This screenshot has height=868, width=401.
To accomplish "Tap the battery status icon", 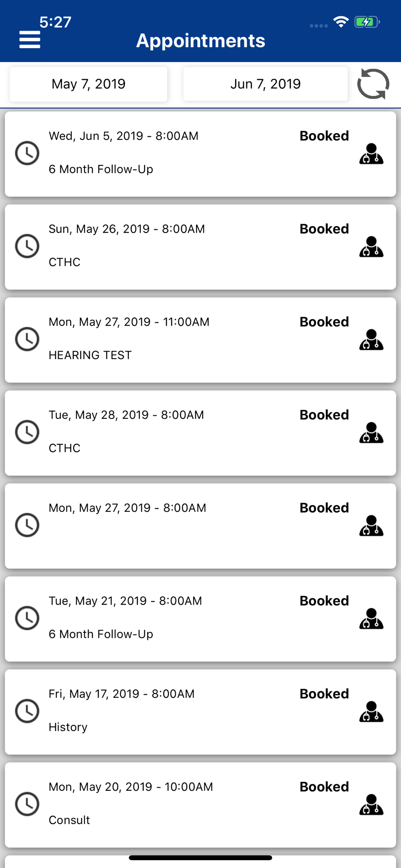I will (367, 22).
